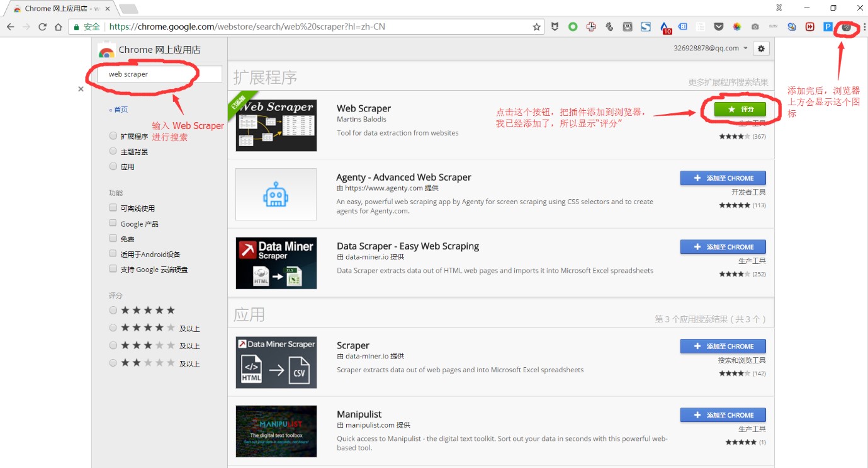
Task: Click the red cross clock extension icon
Action: 591,27
